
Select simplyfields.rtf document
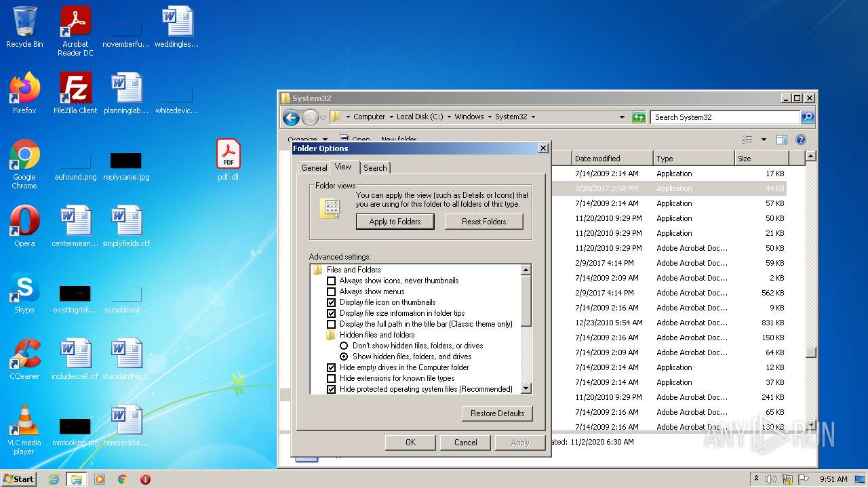(x=126, y=226)
